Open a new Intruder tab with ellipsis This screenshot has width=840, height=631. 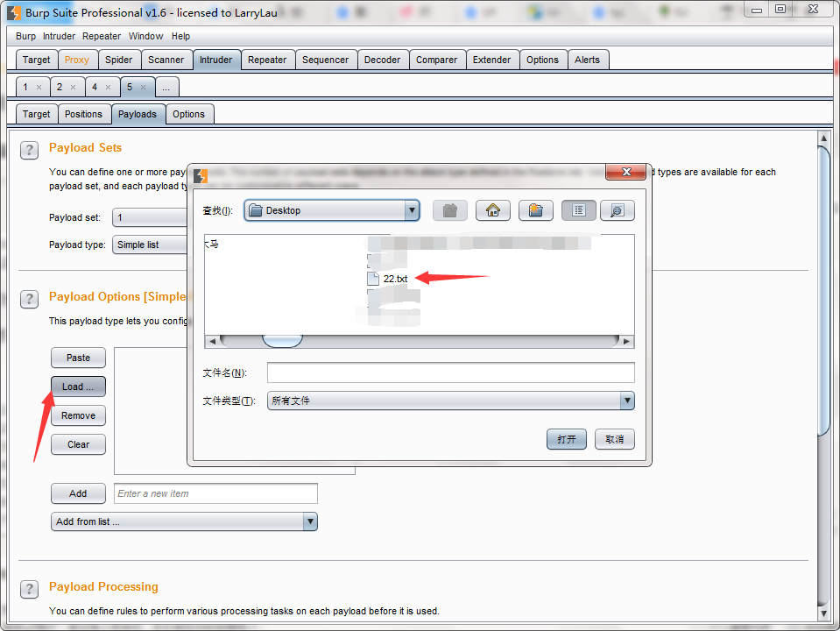(166, 88)
